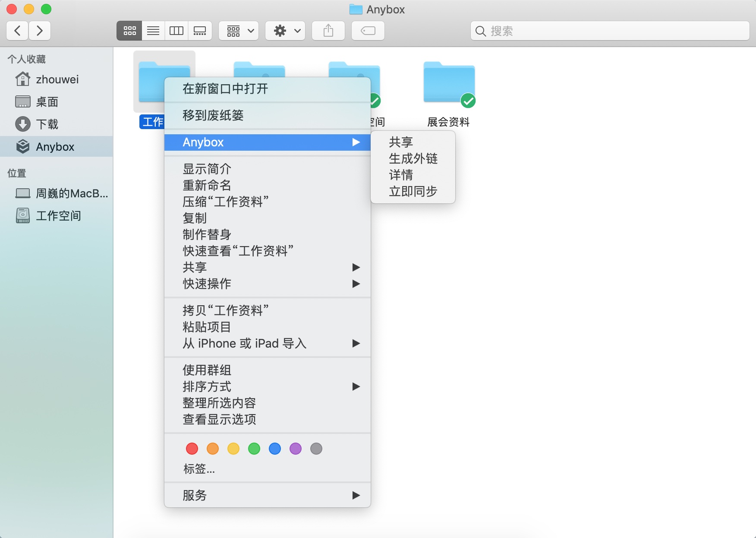Select the 工作资料 folder icon
This screenshot has width=756, height=538.
pyautogui.click(x=151, y=82)
